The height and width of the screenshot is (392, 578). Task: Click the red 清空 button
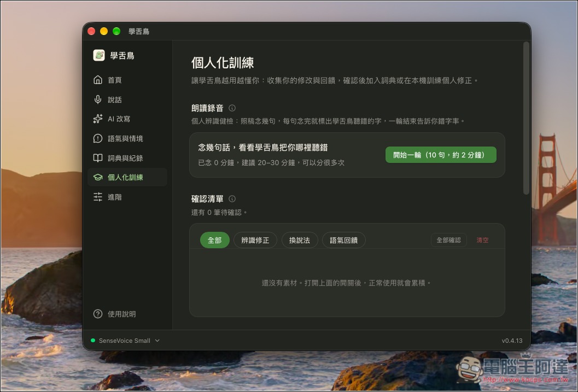482,240
